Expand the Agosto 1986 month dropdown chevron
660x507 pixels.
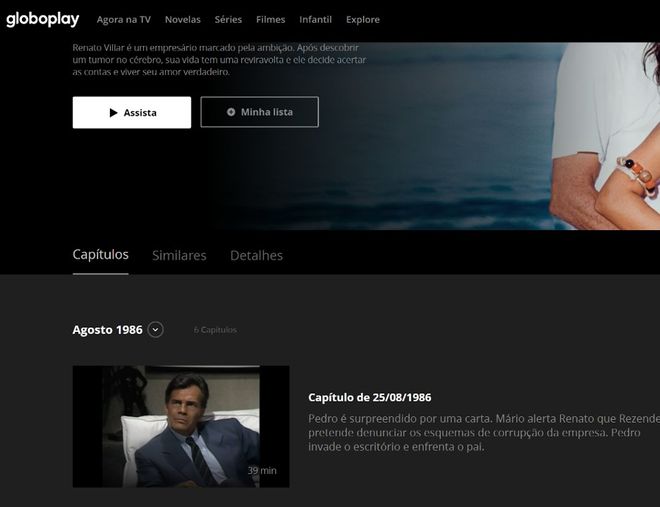[x=155, y=329]
